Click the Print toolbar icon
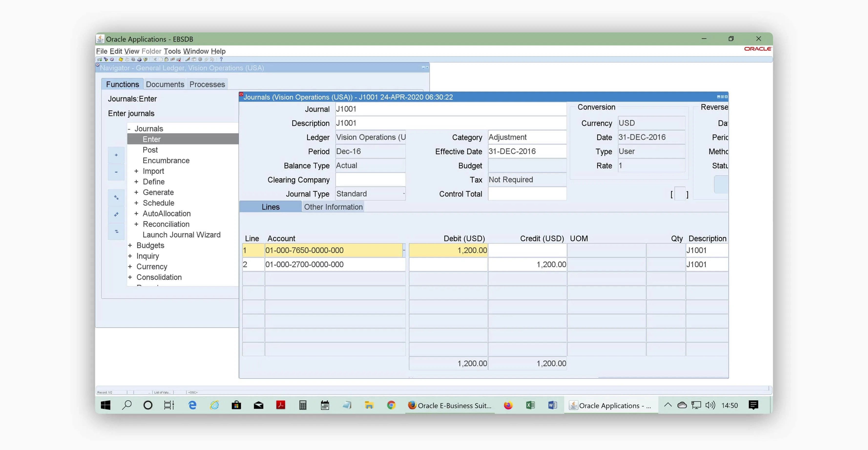Viewport: 868px width, 450px height. click(139, 59)
